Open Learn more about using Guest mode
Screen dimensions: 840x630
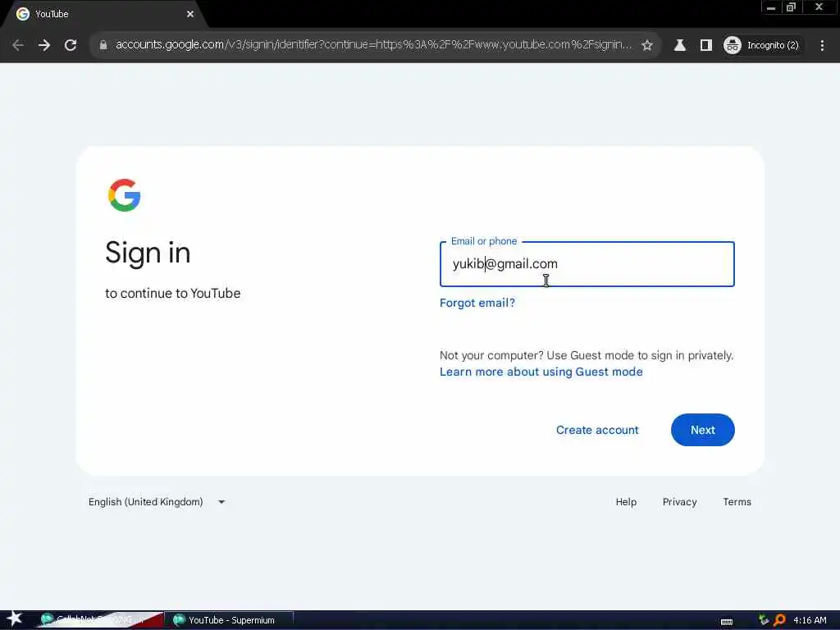(x=541, y=372)
